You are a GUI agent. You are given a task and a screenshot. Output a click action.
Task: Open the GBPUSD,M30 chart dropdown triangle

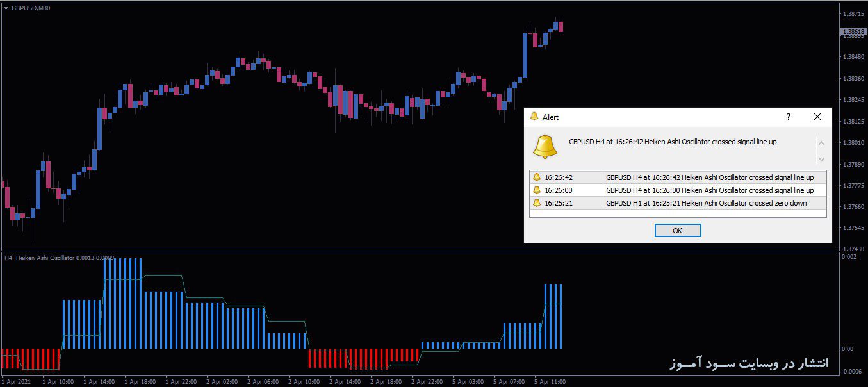point(6,8)
